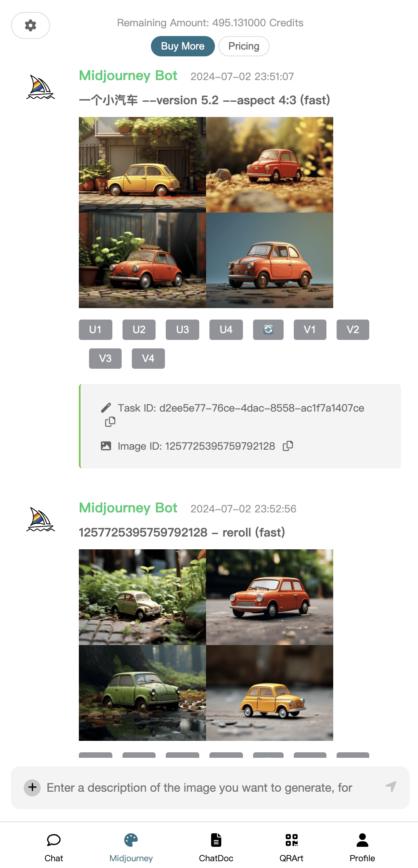418x868 pixels.
Task: Click the second Midjourney Bot sailboat avatar
Action: coord(41,519)
